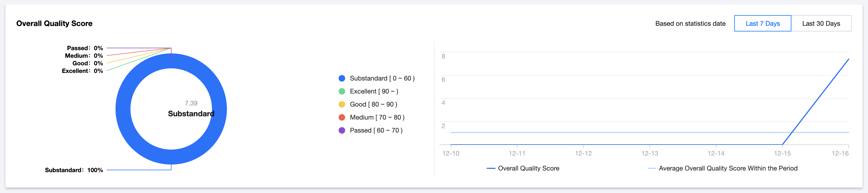Toggle Medium [ 70 ~ 80 ) legend label
Screen dimensions: 868x193
click(377, 117)
